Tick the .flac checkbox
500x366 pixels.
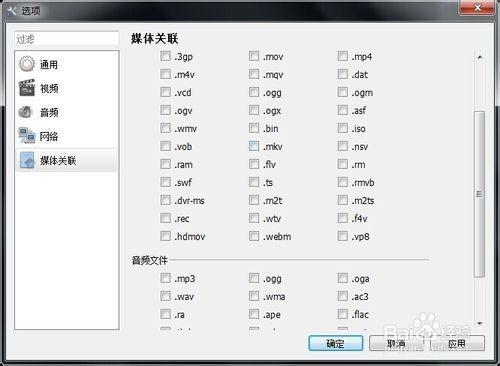pyautogui.click(x=343, y=314)
